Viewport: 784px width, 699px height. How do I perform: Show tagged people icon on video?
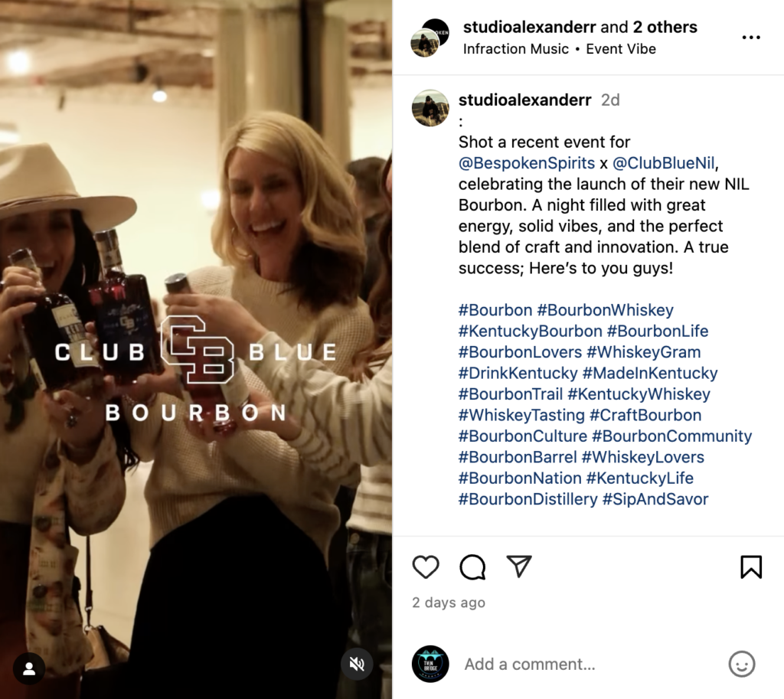[x=29, y=668]
